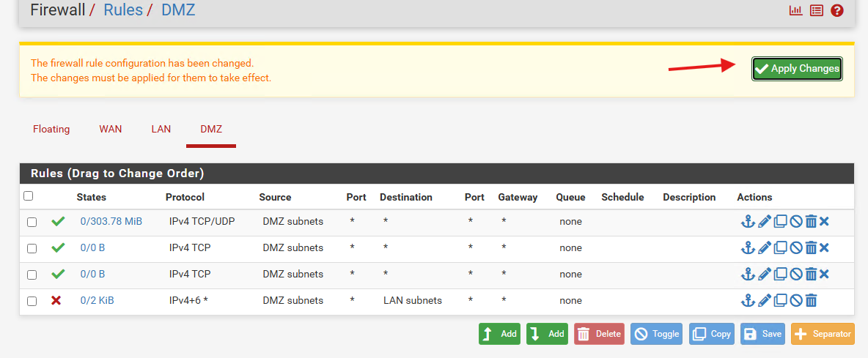868x358 pixels.
Task: Disable the second IPv4 TCP rule
Action: click(796, 275)
